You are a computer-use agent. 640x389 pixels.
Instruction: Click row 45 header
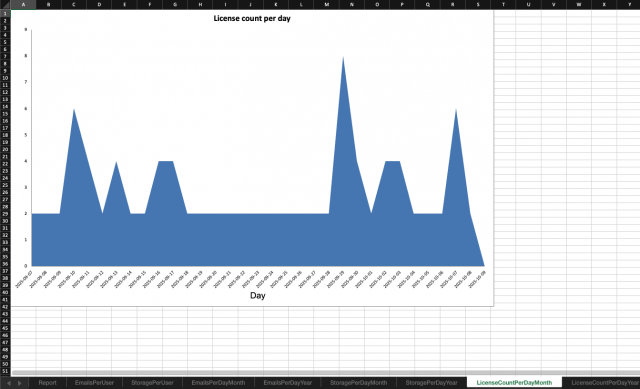click(5, 328)
